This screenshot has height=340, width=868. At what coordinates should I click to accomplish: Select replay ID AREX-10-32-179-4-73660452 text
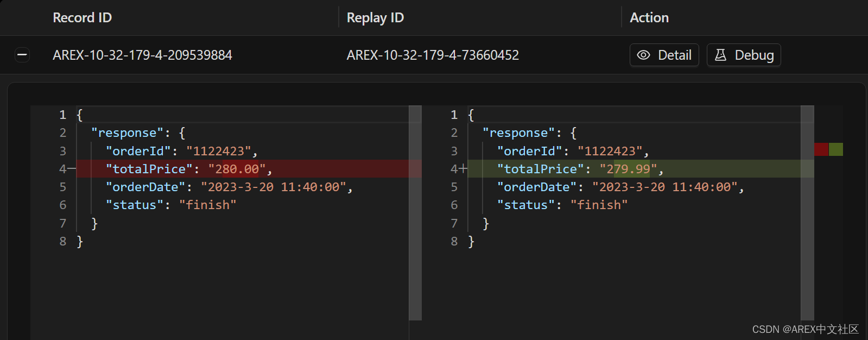click(x=433, y=55)
